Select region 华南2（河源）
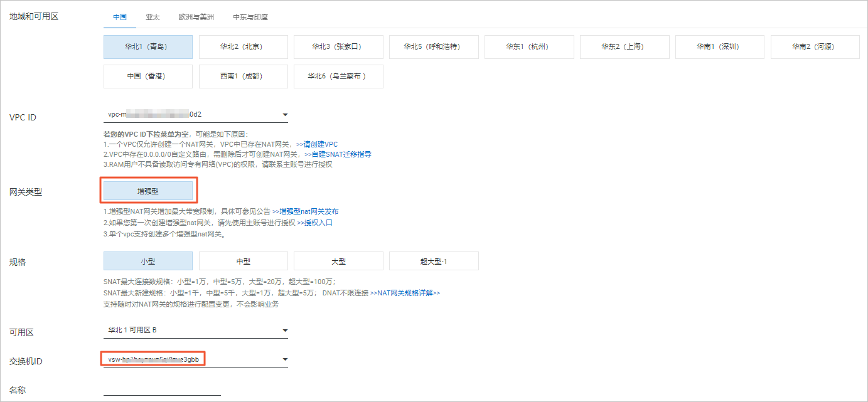 click(x=815, y=47)
